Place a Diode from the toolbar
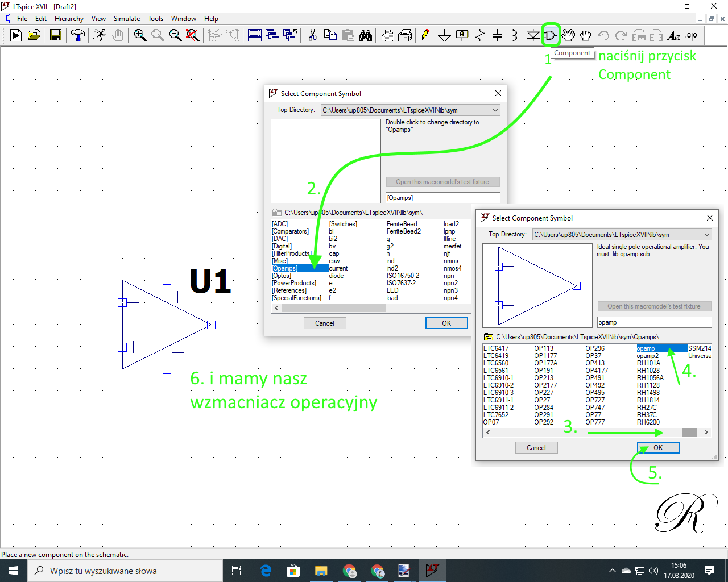728x582 pixels. click(533, 35)
